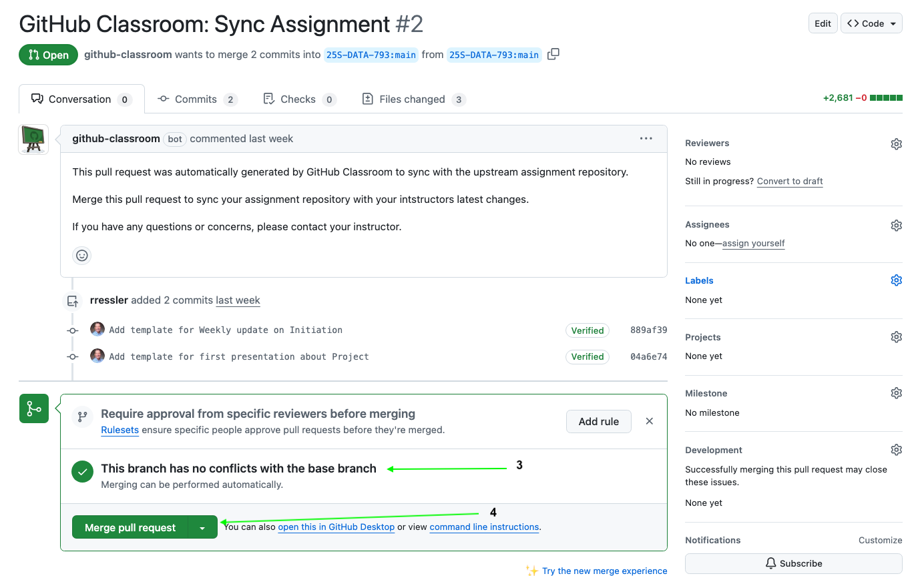Open merge method dropdown arrow

point(202,527)
